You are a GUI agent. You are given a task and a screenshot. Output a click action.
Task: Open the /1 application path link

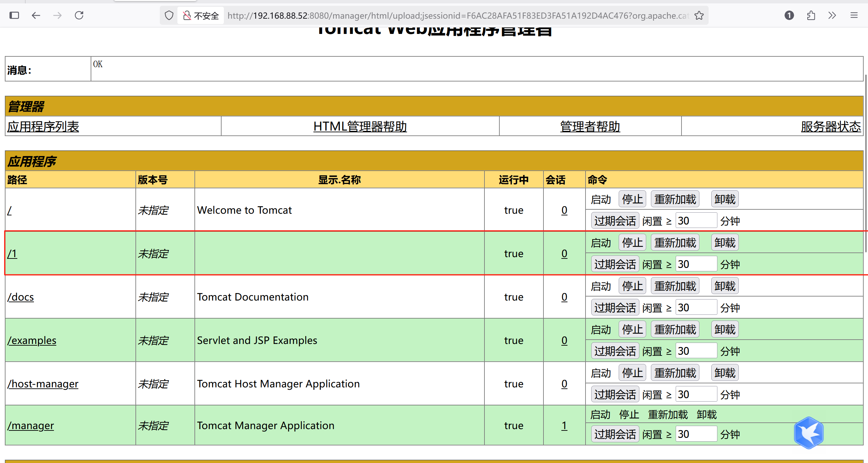pyautogui.click(x=12, y=254)
